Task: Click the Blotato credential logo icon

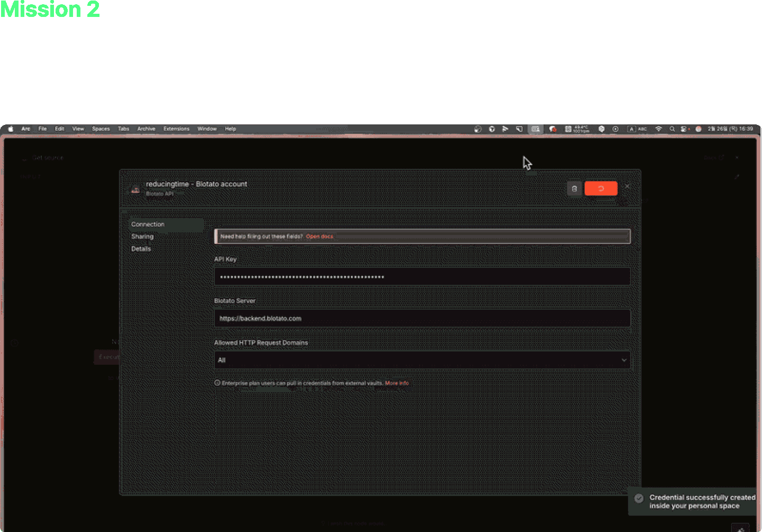Action: [x=135, y=190]
